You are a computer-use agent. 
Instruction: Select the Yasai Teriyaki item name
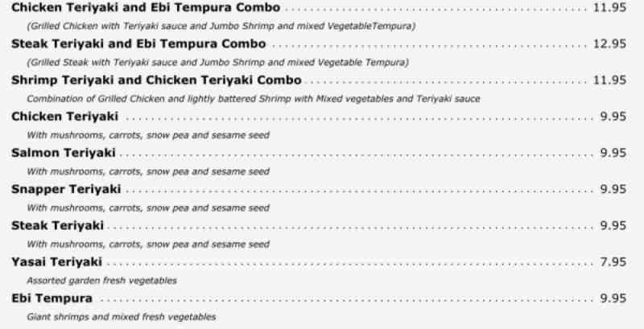56,262
